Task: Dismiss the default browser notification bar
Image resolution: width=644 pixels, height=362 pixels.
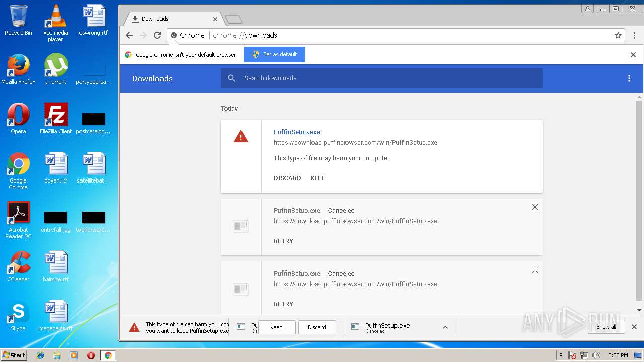Action: [x=633, y=55]
